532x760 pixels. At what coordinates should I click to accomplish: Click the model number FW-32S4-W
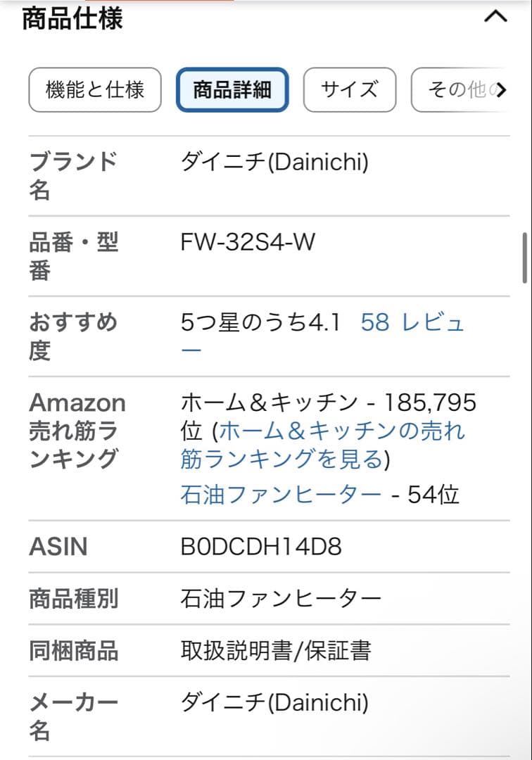pyautogui.click(x=246, y=242)
